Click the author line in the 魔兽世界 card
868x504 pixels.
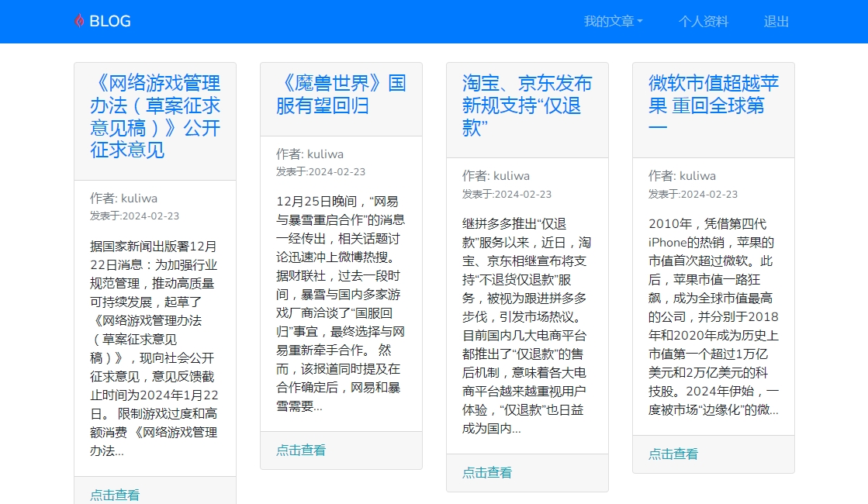tap(310, 154)
